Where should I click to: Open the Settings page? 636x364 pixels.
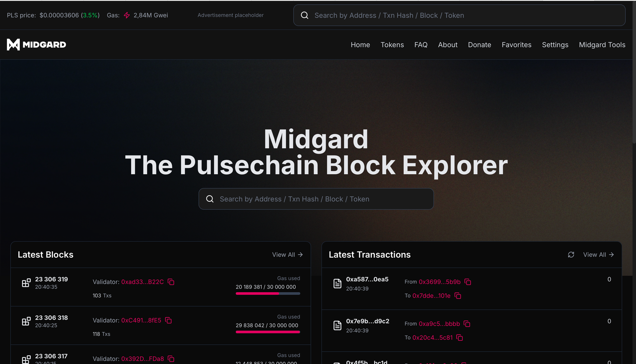[555, 45]
